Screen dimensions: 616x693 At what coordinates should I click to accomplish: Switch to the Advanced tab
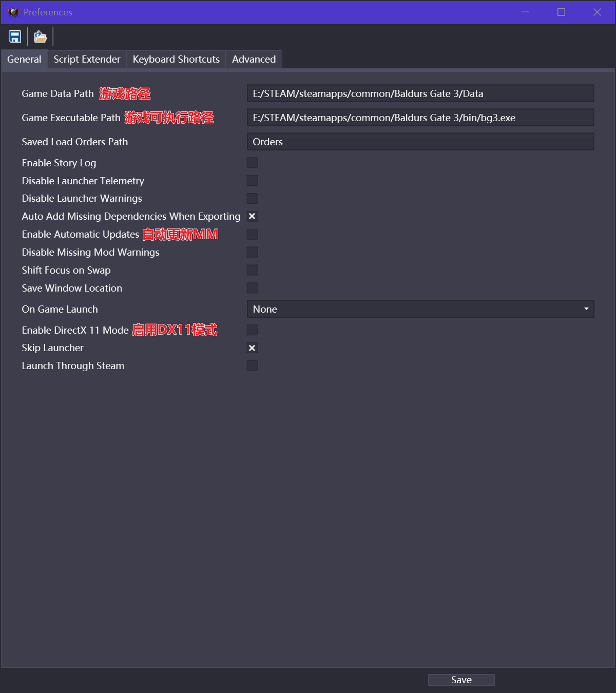253,59
